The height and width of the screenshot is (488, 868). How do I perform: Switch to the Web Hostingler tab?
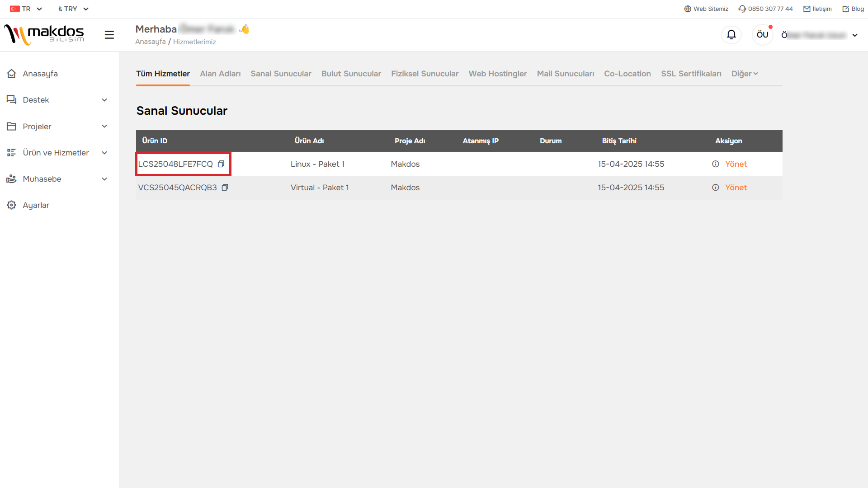pos(498,74)
